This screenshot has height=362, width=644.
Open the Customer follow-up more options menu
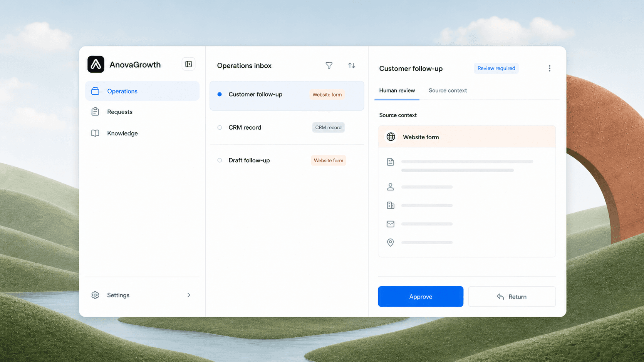tap(550, 68)
